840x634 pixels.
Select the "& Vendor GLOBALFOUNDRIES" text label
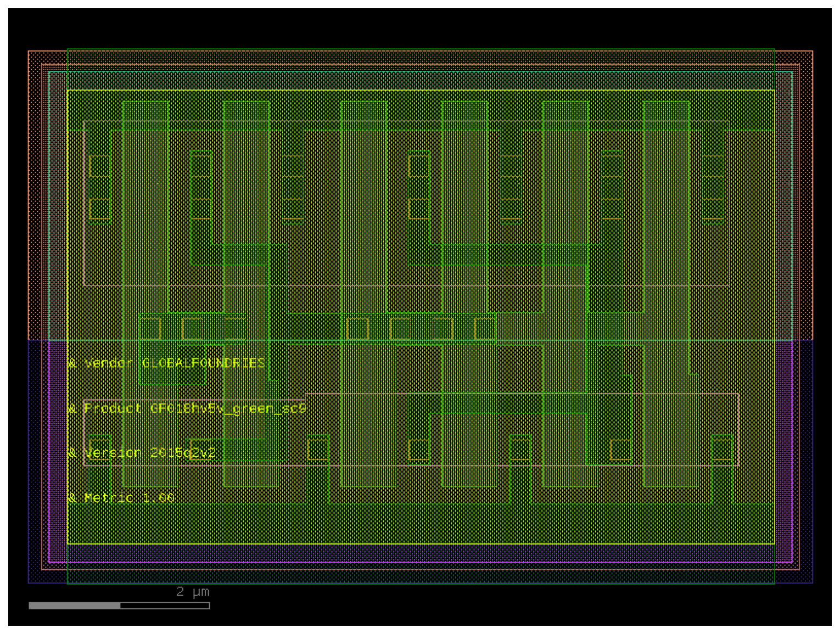(x=166, y=363)
